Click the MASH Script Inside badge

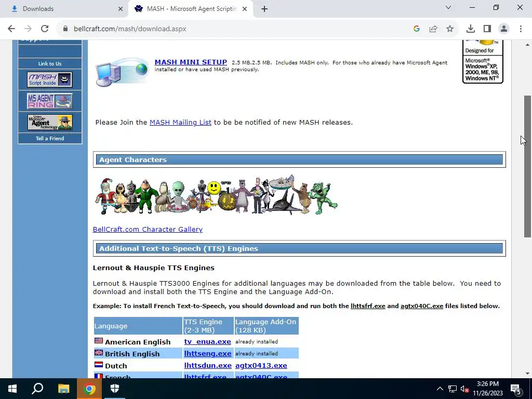tap(50, 79)
